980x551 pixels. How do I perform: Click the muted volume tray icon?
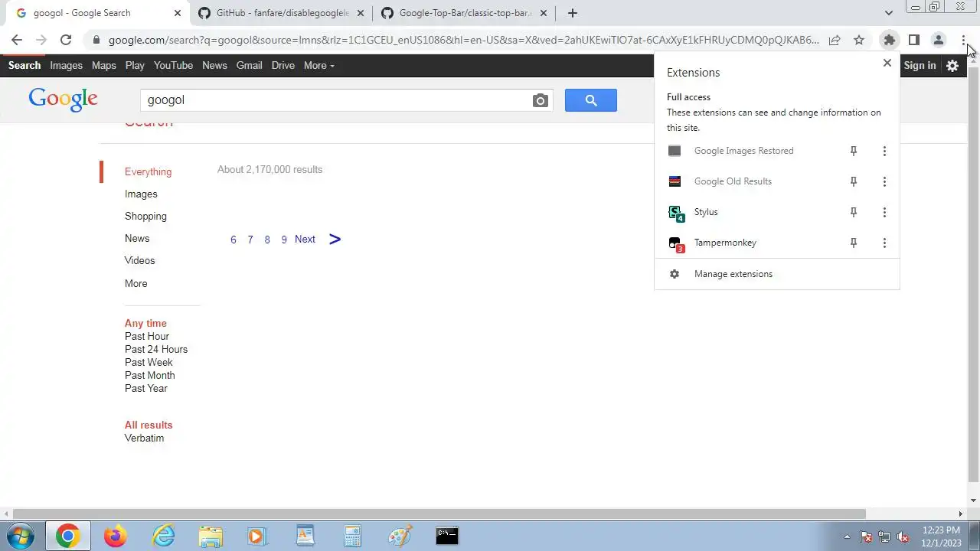click(x=903, y=536)
